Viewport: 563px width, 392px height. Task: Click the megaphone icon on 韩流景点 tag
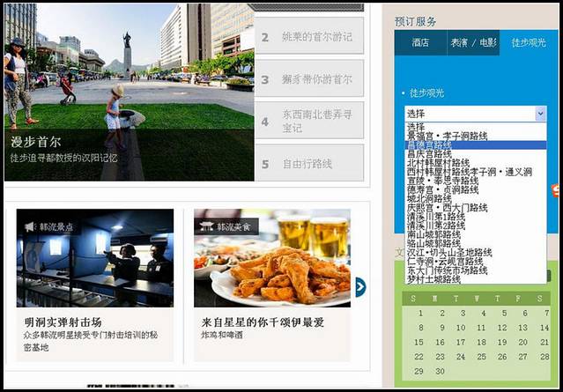tap(32, 227)
